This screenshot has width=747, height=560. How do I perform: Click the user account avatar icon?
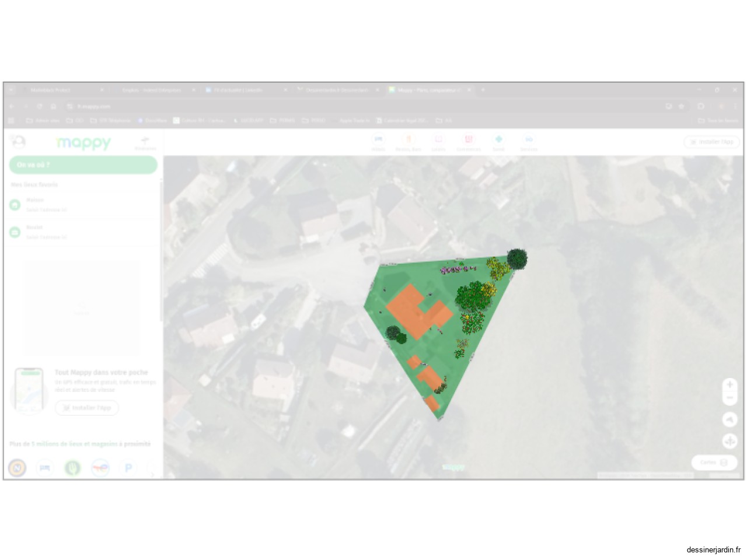19,142
